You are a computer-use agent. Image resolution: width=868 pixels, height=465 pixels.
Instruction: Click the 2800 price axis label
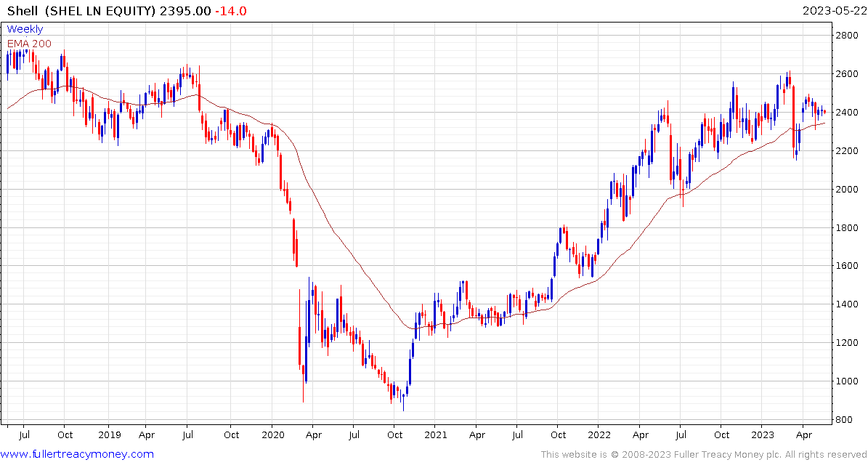(x=848, y=36)
